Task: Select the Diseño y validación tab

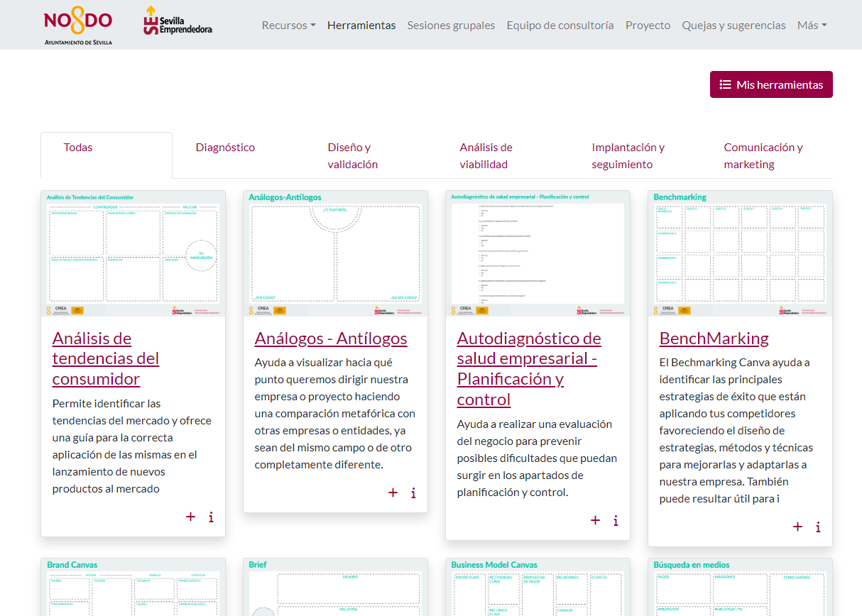Action: pyautogui.click(x=352, y=156)
